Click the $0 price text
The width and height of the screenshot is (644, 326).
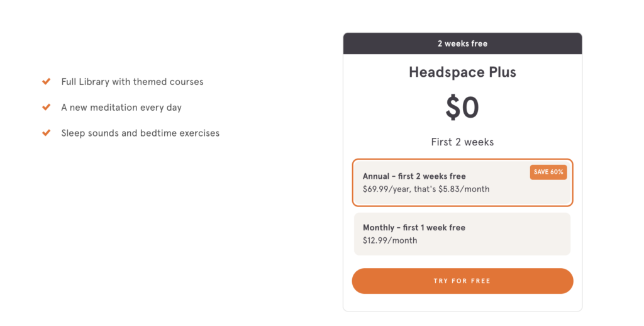462,108
